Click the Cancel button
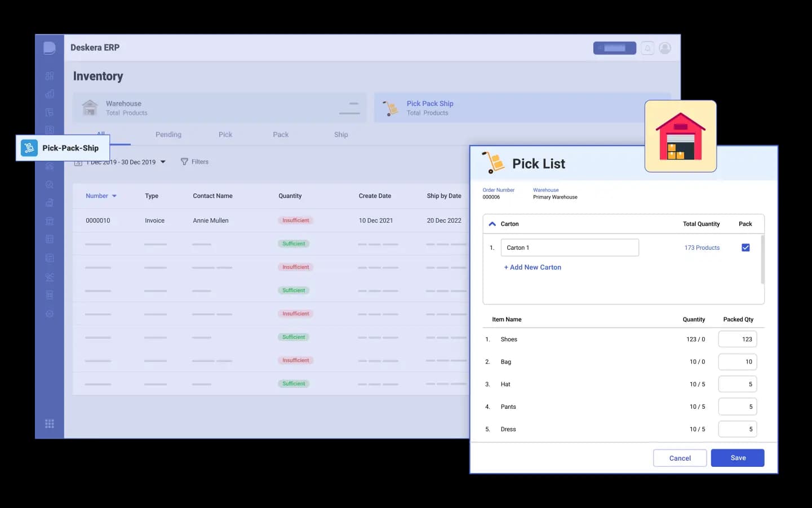 pos(680,458)
